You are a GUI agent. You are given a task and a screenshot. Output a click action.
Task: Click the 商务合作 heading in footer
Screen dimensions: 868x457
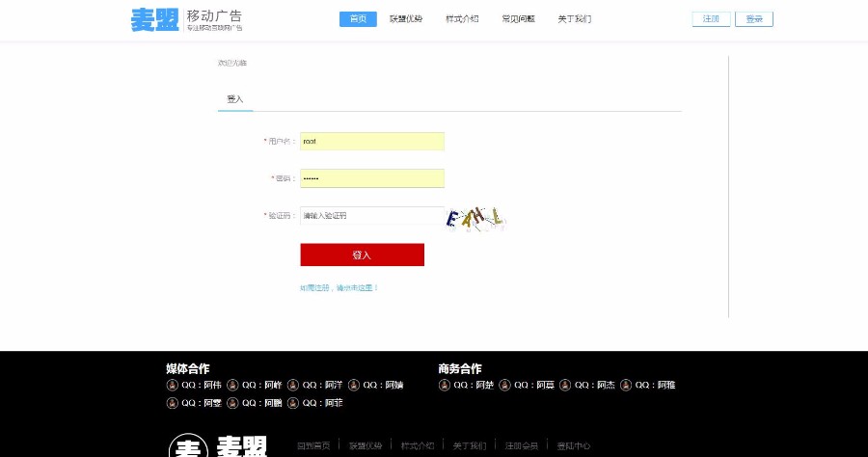point(460,369)
